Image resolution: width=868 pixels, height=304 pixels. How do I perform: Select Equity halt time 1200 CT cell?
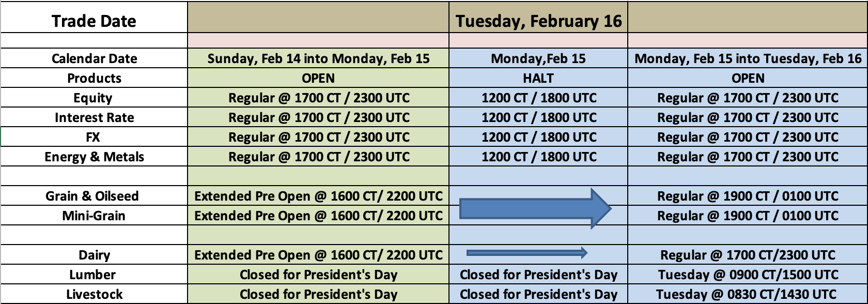538,98
